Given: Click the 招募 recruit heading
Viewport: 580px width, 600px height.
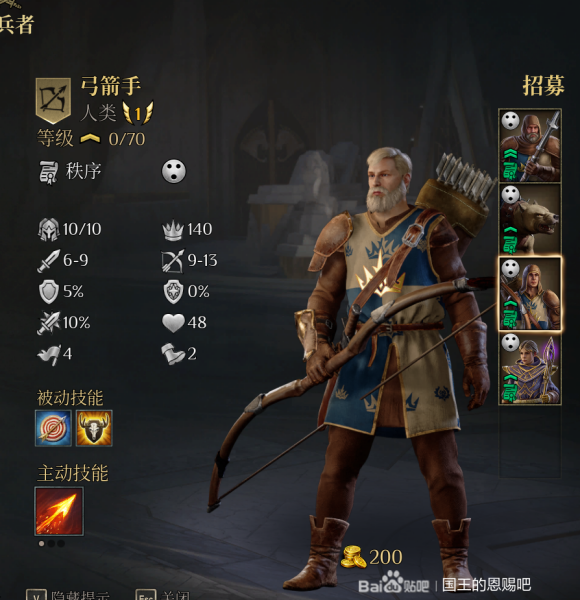Looking at the screenshot, I should pos(543,86).
